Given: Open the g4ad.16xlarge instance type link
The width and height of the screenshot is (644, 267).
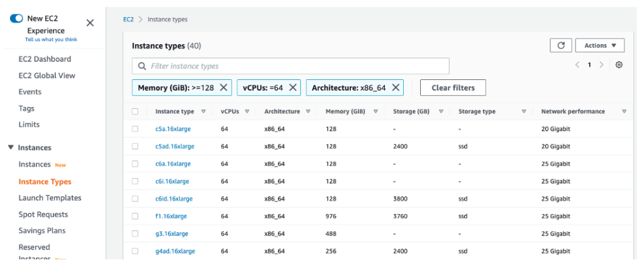Looking at the screenshot, I should pyautogui.click(x=175, y=251).
